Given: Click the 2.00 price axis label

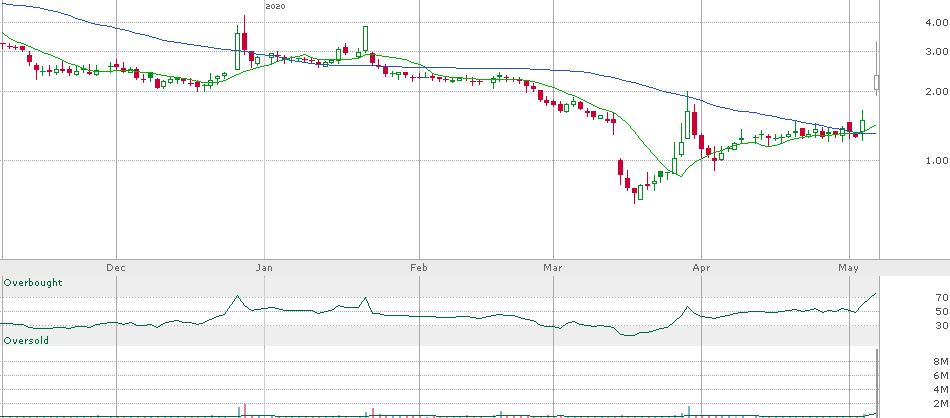Looking at the screenshot, I should click(937, 91).
